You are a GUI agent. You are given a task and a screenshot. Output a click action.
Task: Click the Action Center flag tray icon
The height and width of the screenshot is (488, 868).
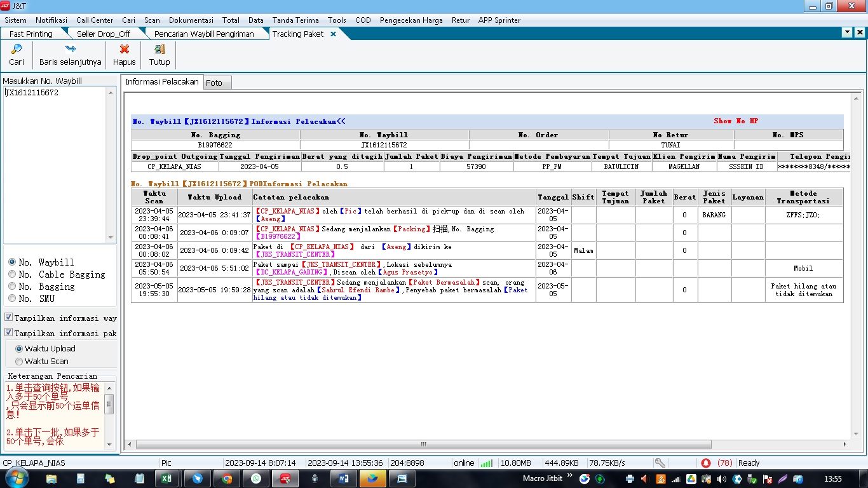pyautogui.click(x=768, y=478)
